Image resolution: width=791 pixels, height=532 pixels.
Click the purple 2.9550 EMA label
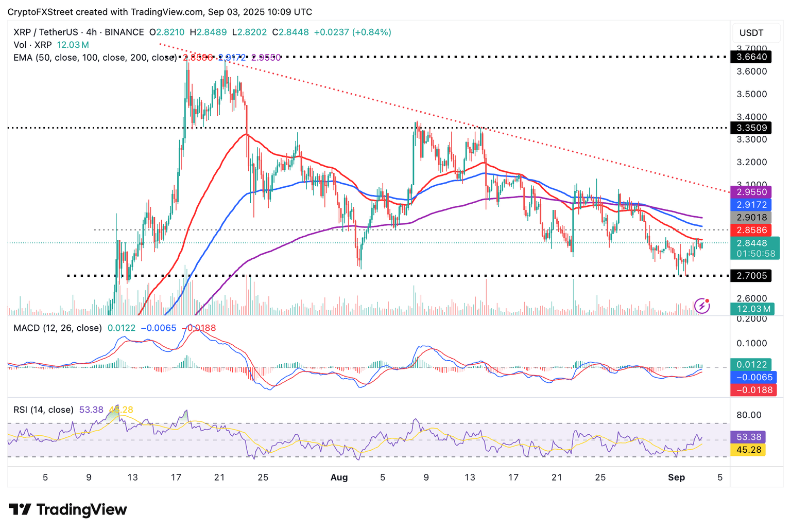pyautogui.click(x=751, y=192)
